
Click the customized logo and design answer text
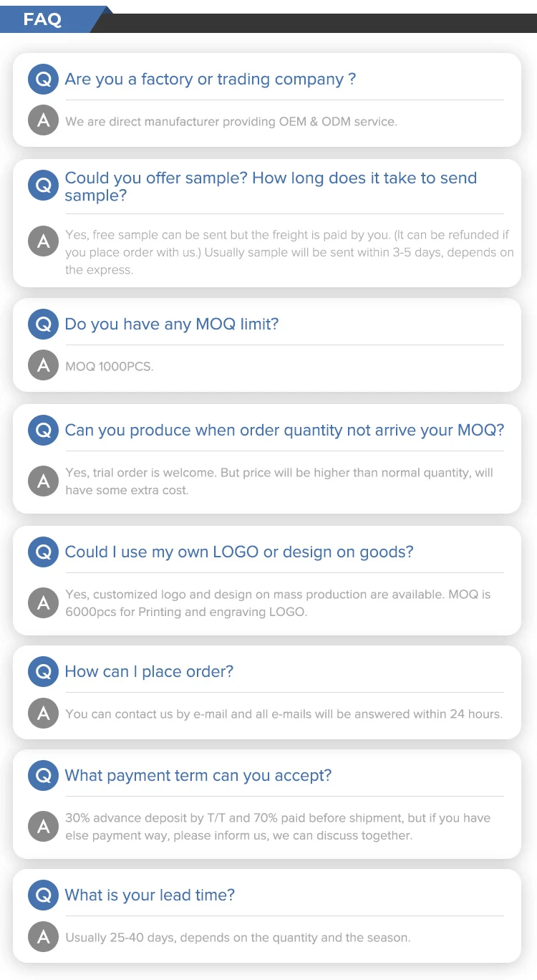(x=278, y=603)
